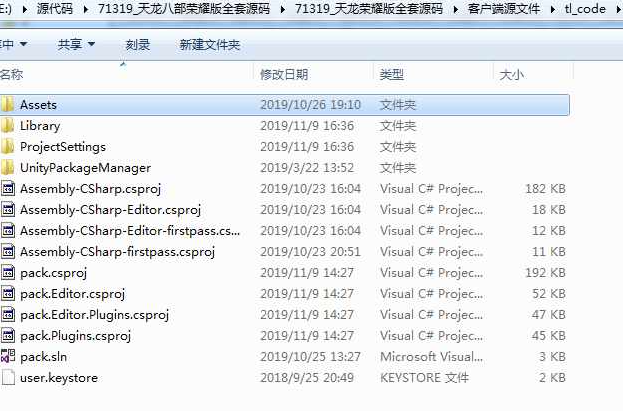Select the user.keystore file icon
The height and width of the screenshot is (411, 623).
(8, 378)
